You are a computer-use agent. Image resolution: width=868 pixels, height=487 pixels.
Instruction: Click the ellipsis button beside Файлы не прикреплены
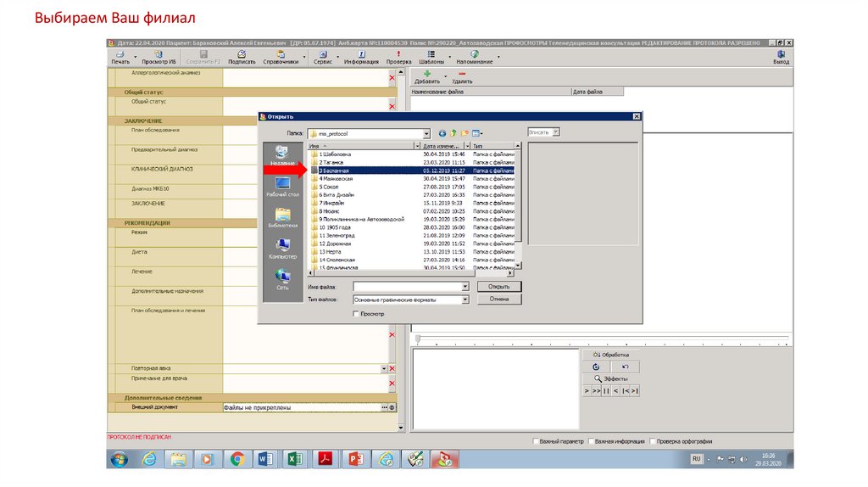(x=384, y=407)
